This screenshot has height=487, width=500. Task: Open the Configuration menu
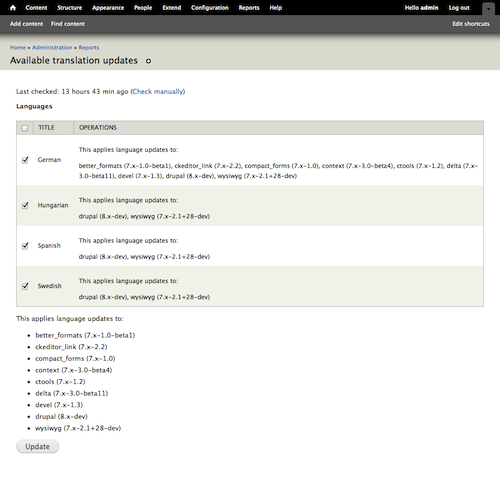click(210, 8)
